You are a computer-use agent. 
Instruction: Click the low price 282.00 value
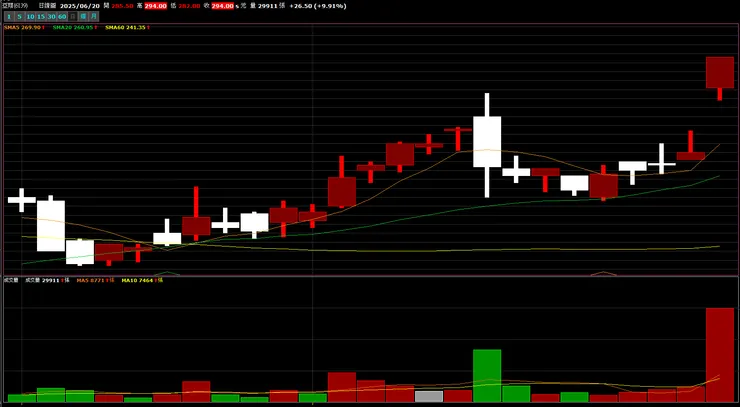pos(189,6)
